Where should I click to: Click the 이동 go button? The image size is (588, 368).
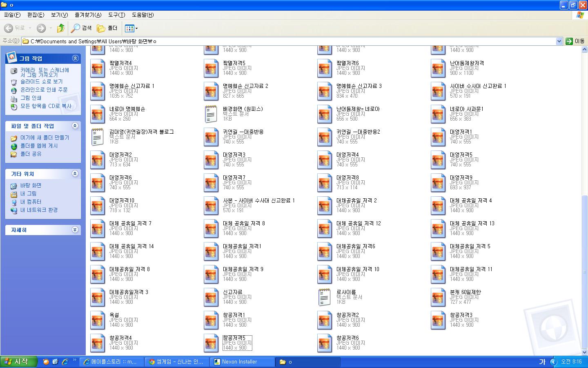(575, 41)
